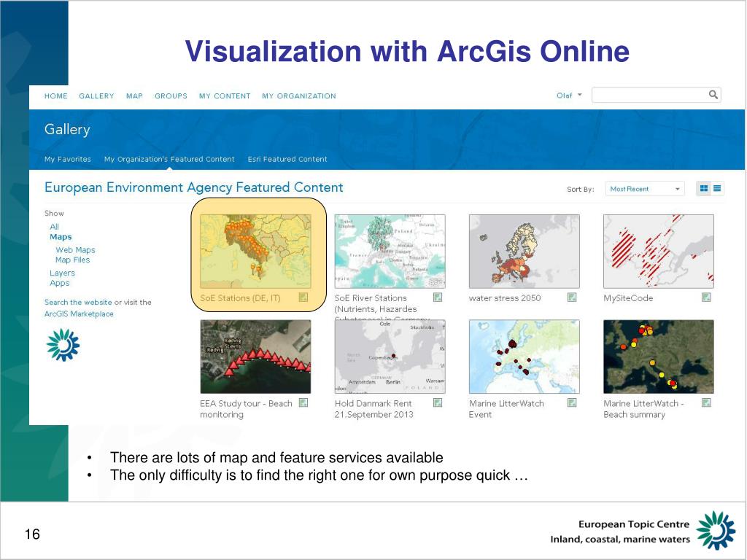
Task: Open the water stress 2050 map thumbnail
Action: [x=524, y=251]
